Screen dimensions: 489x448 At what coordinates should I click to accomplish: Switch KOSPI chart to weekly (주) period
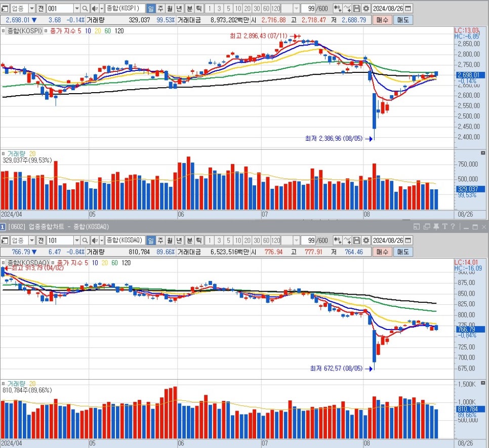[160, 9]
